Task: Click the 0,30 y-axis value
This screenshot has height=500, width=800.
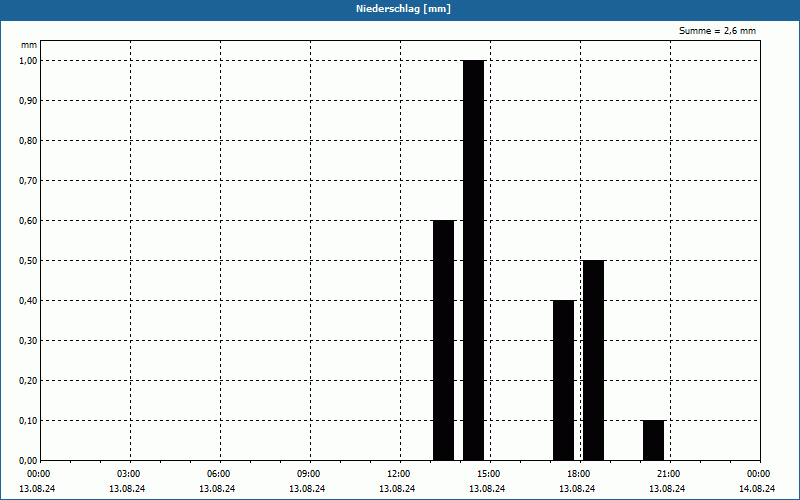Action: 28,341
